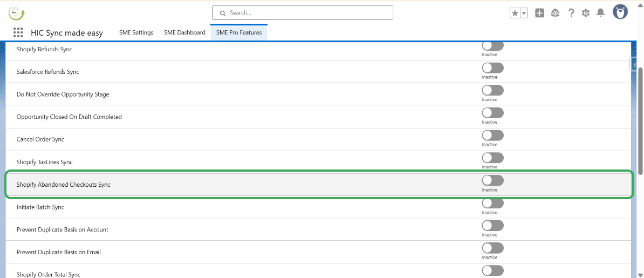Image resolution: width=644 pixels, height=278 pixels.
Task: Click the Shopify TaxLines Sync label
Action: (44, 162)
